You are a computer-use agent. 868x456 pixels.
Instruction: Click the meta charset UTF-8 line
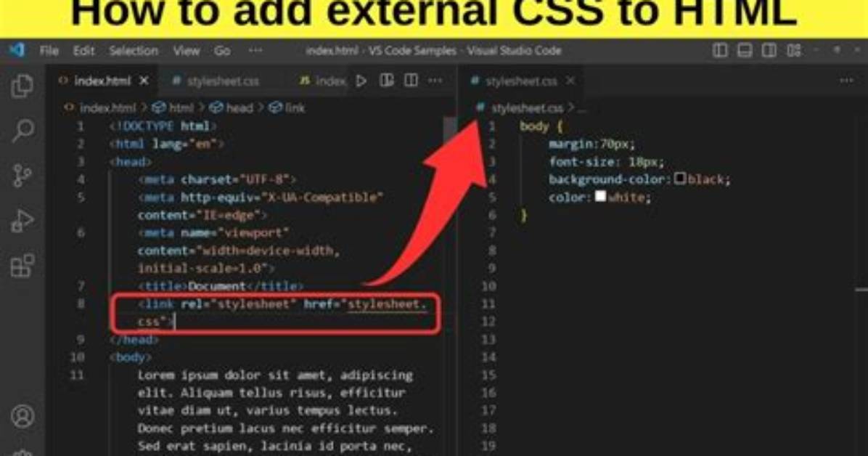[217, 179]
